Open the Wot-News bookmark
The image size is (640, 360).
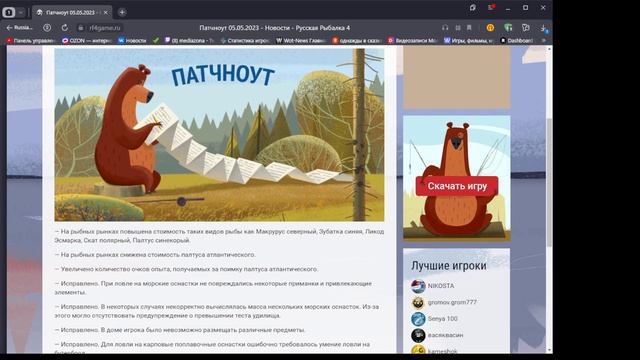[x=301, y=40]
